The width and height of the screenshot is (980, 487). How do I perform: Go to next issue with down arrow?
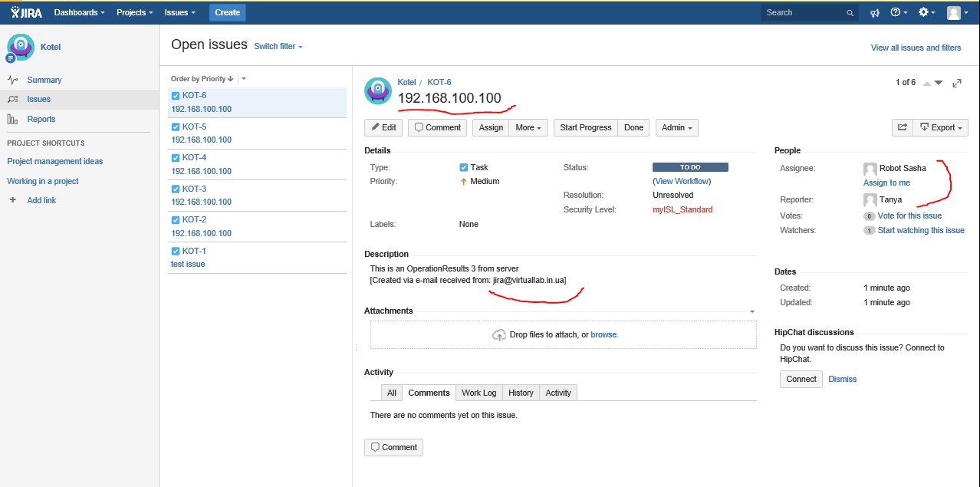click(938, 83)
